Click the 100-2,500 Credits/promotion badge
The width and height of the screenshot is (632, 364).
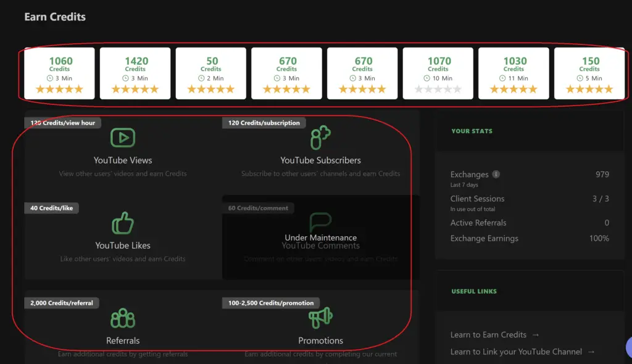click(271, 303)
